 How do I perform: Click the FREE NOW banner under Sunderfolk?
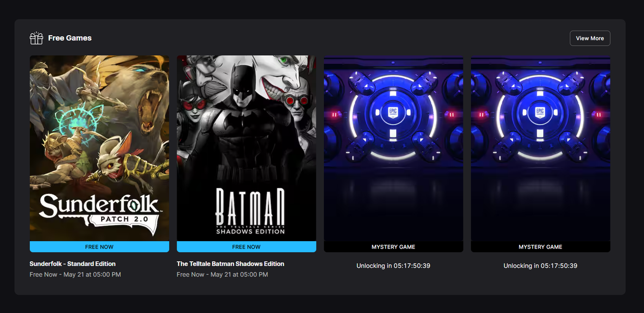click(x=99, y=247)
